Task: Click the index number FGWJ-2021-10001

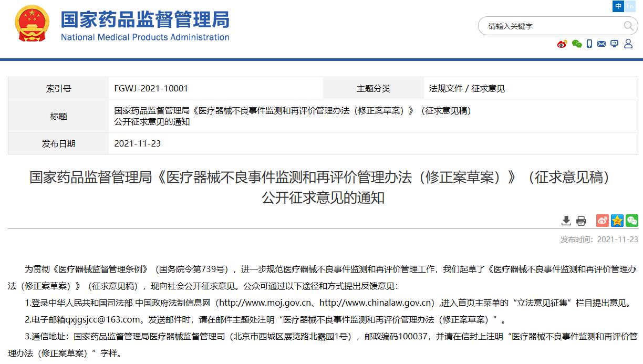Action: (x=151, y=88)
